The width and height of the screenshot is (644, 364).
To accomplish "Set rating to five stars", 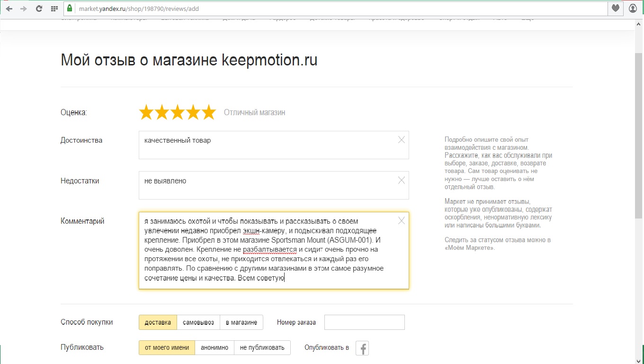I will coord(208,112).
